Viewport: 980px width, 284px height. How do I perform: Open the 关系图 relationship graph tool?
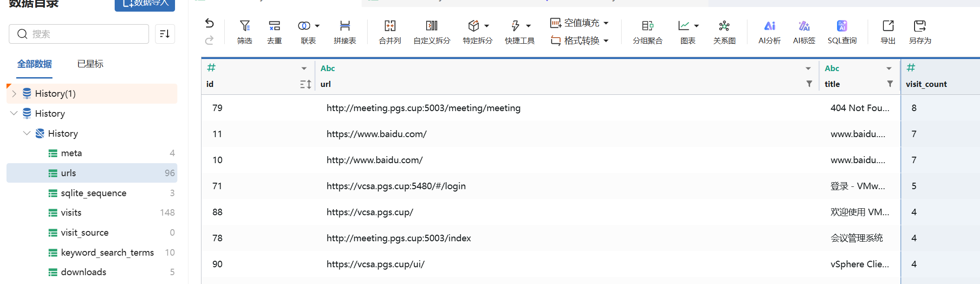pos(724,32)
